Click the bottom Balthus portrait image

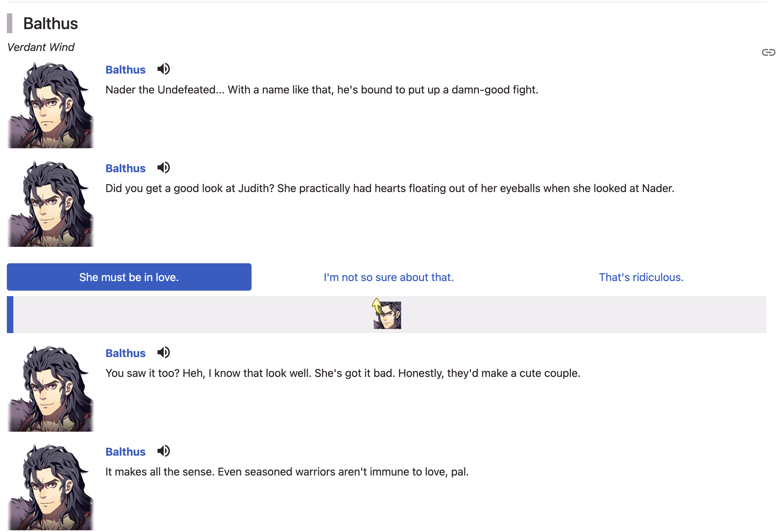tap(50, 487)
